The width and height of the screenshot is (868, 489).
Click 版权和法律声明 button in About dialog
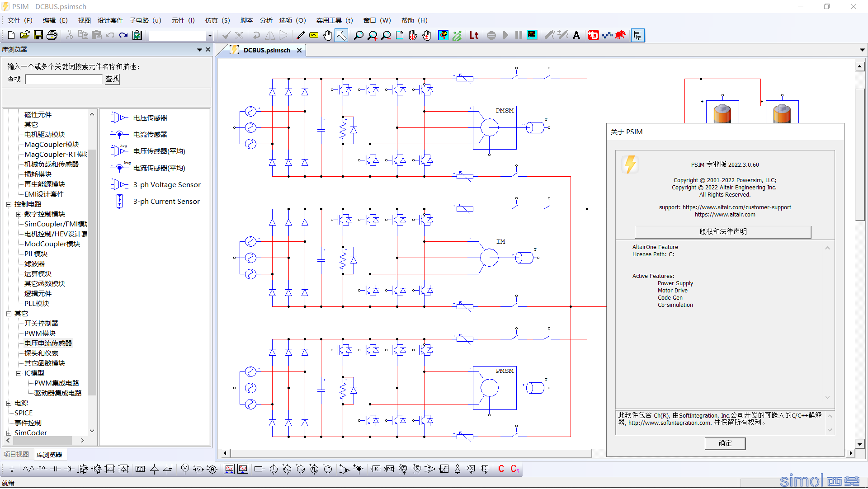pyautogui.click(x=723, y=232)
